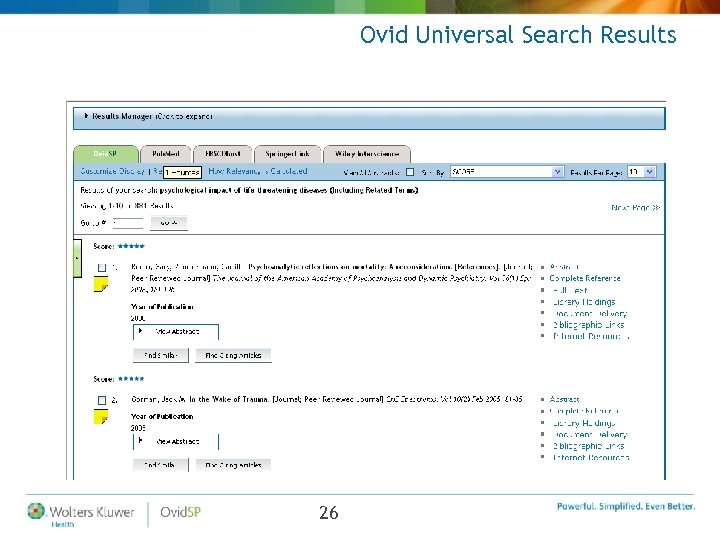This screenshot has width=720, height=540.
Task: Open Complete Reference for result 2
Action: [x=585, y=411]
